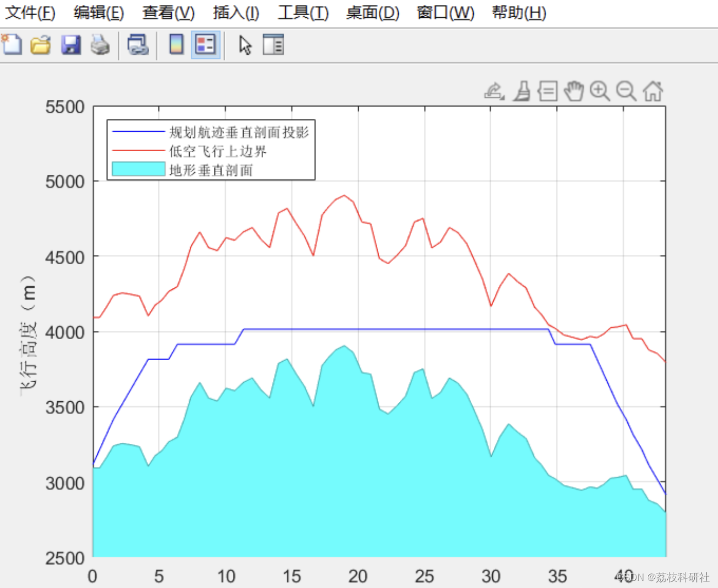This screenshot has height=588, width=718.
Task: Click y-axis tick label 3500
Action: 65,408
